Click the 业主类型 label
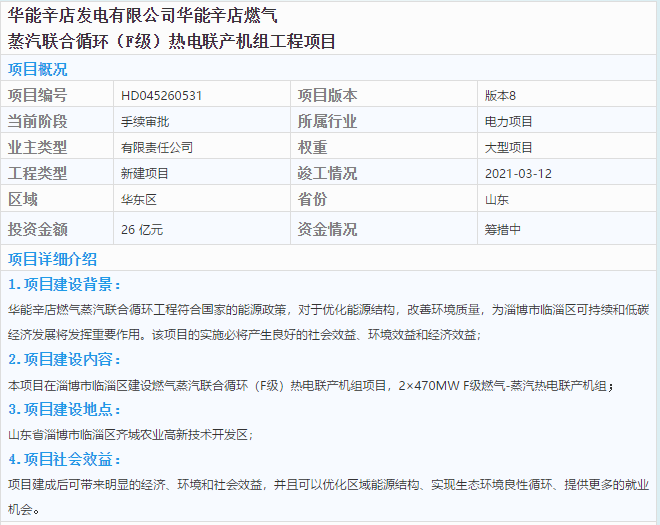 tap(37, 147)
